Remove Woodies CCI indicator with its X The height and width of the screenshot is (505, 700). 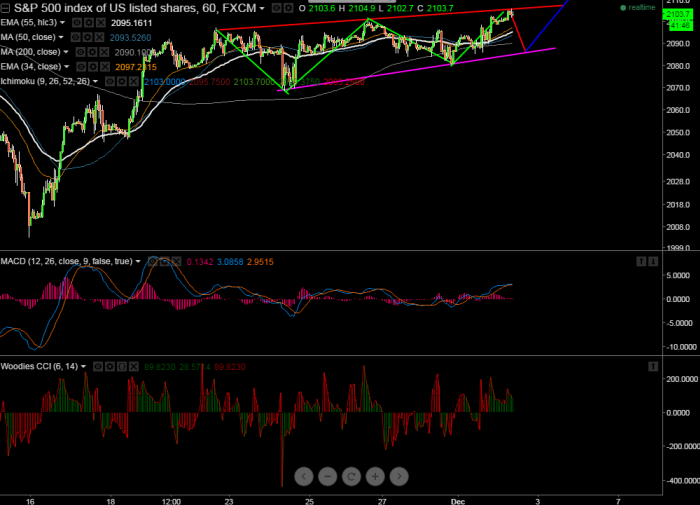[133, 367]
